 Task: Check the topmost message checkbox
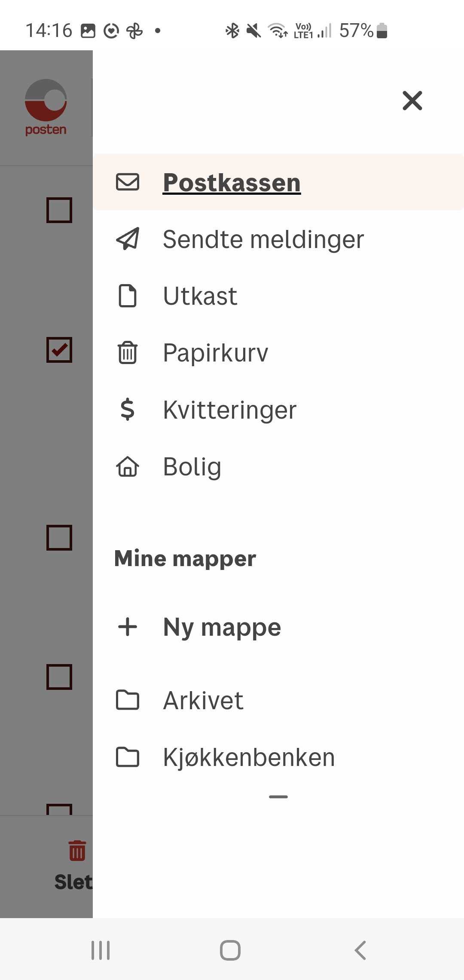pyautogui.click(x=59, y=210)
